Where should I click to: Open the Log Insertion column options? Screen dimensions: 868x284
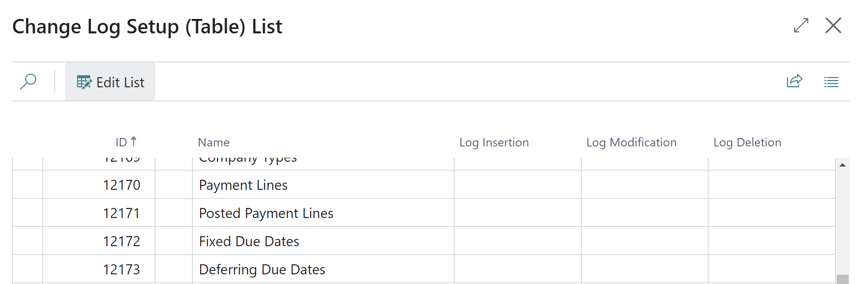[x=494, y=142]
